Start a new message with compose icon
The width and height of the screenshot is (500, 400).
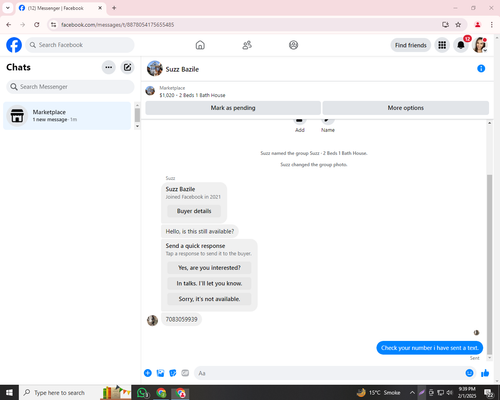[127, 67]
